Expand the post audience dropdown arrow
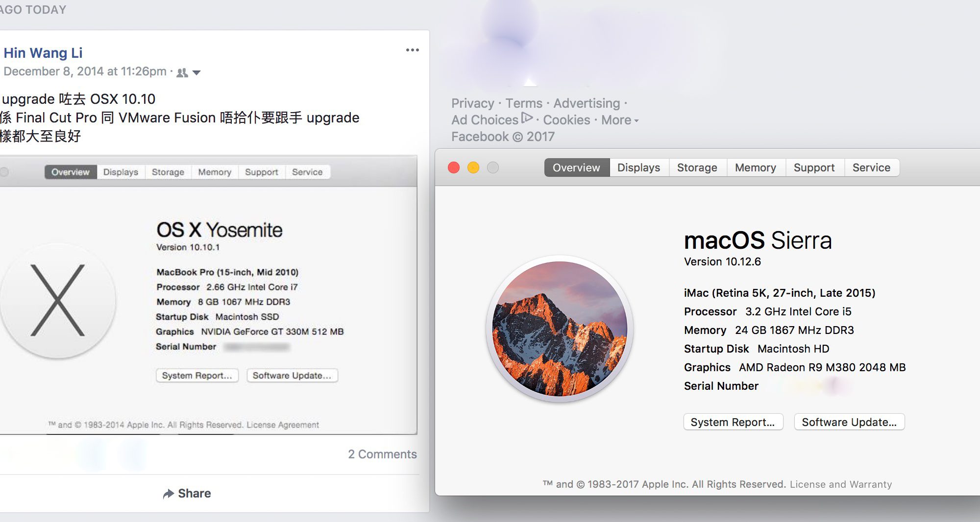This screenshot has height=522, width=980. click(196, 73)
